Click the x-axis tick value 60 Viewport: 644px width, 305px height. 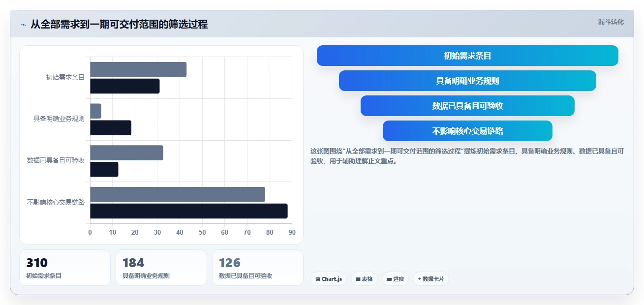pyautogui.click(x=225, y=233)
